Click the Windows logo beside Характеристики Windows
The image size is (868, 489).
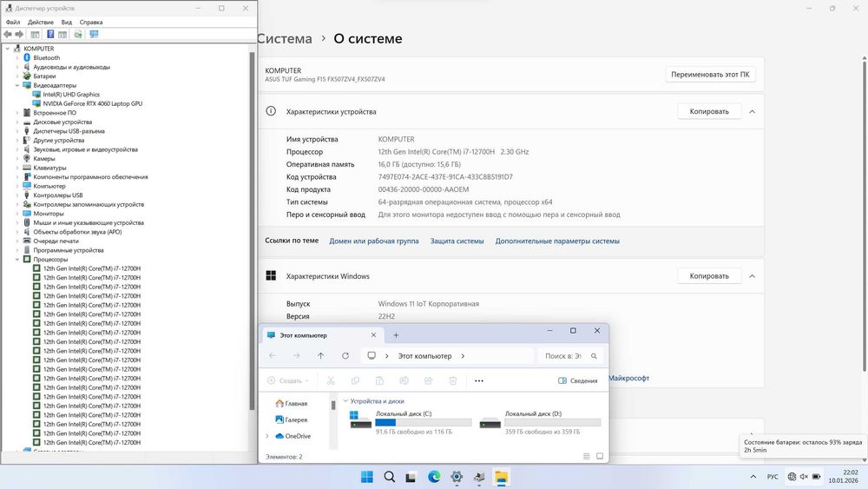tap(271, 276)
